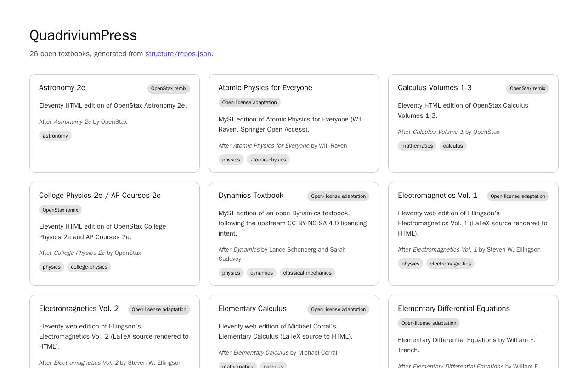
Task: Open the Calculus Volumes 1-3 title
Action: [435, 88]
